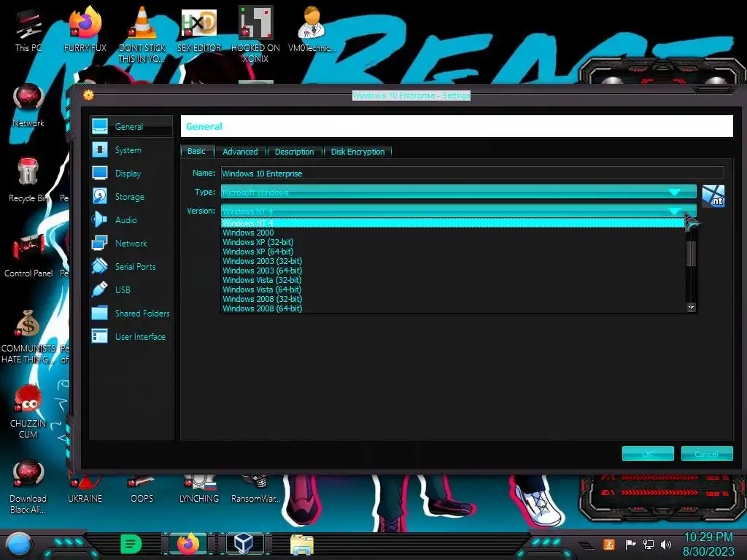
Task: Open the RansomWar desktop shortcut
Action: point(256,489)
